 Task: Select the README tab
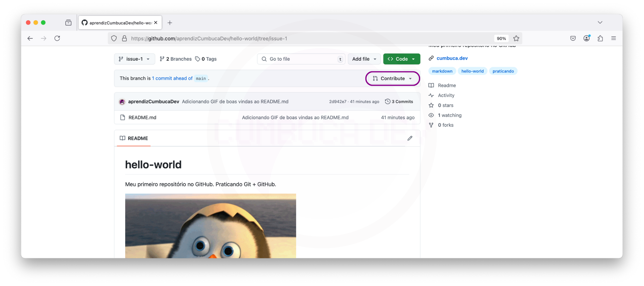pos(134,138)
